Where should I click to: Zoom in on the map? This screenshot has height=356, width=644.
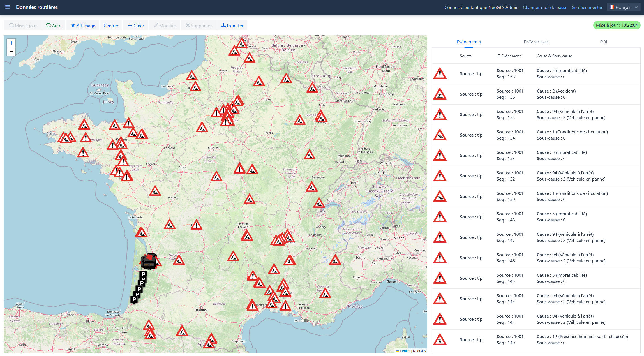point(11,43)
